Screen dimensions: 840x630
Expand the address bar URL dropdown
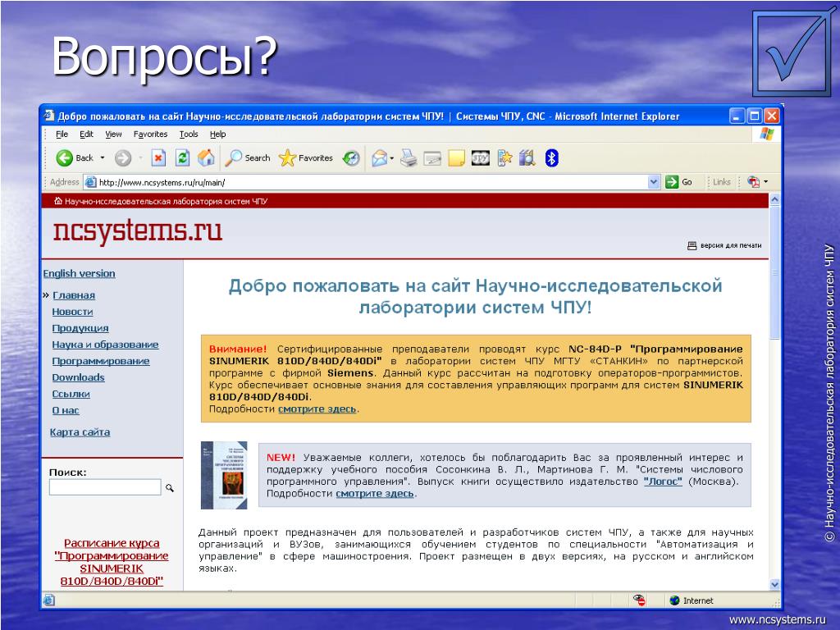click(x=654, y=182)
